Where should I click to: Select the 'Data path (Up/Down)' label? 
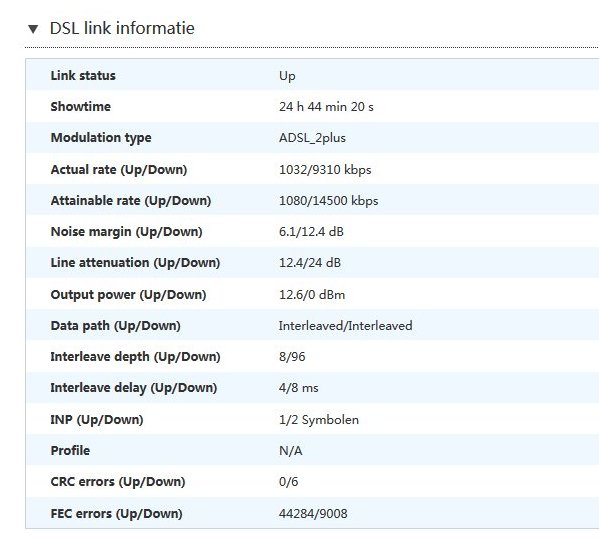[x=115, y=326]
